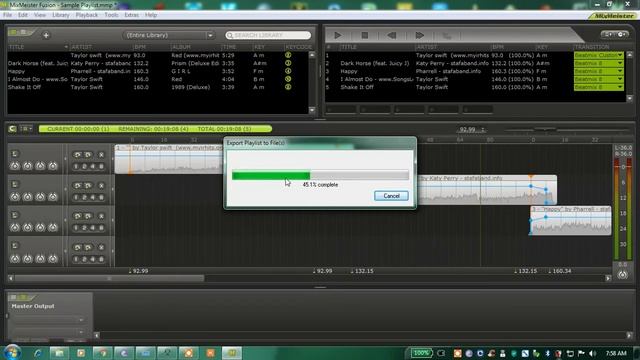Skip to next track in playlist

[x=419, y=36]
